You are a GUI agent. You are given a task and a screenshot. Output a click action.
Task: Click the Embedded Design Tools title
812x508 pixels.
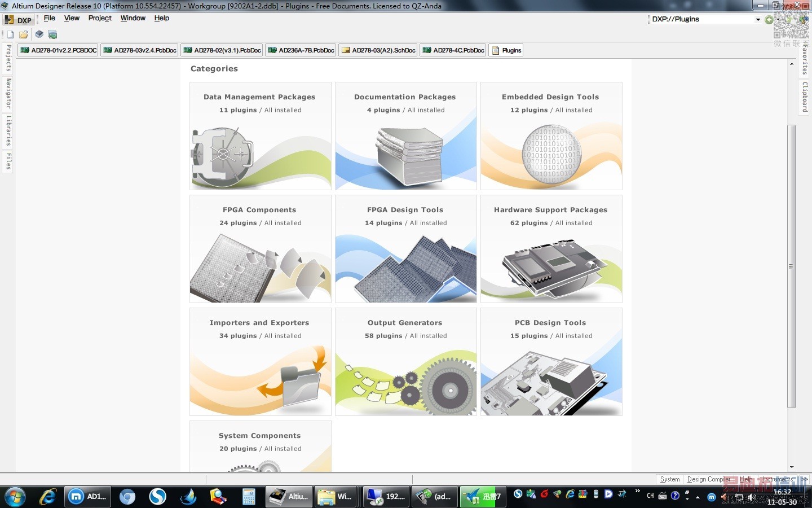tap(550, 97)
